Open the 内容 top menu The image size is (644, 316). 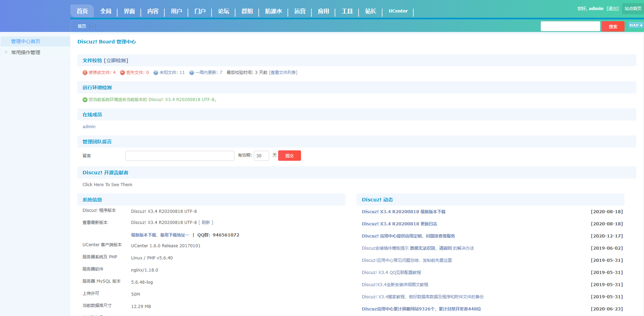click(153, 11)
